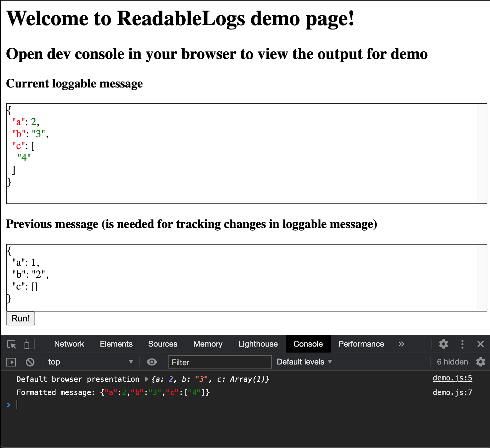Switch to the Memory tab
The image size is (490, 448).
click(x=208, y=344)
